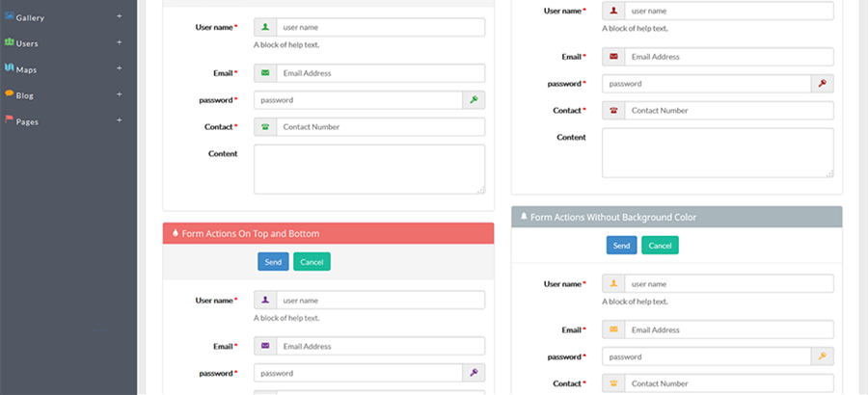Click the Maps icon in sidebar
Image resolution: width=868 pixels, height=395 pixels.
tap(9, 67)
